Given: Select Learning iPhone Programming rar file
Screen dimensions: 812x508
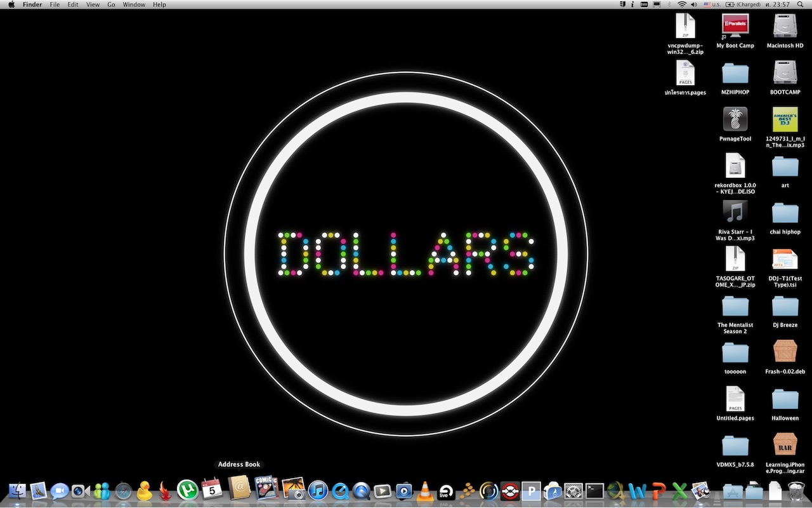Looking at the screenshot, I should tap(785, 444).
